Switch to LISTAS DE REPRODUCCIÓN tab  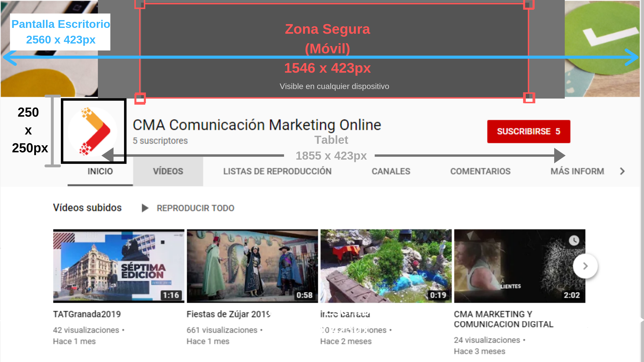(x=277, y=171)
